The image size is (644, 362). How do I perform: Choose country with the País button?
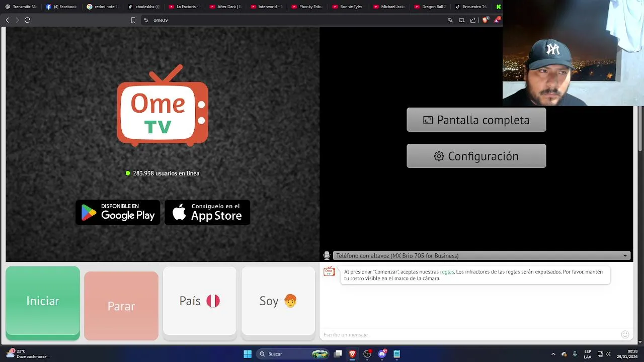[200, 301]
